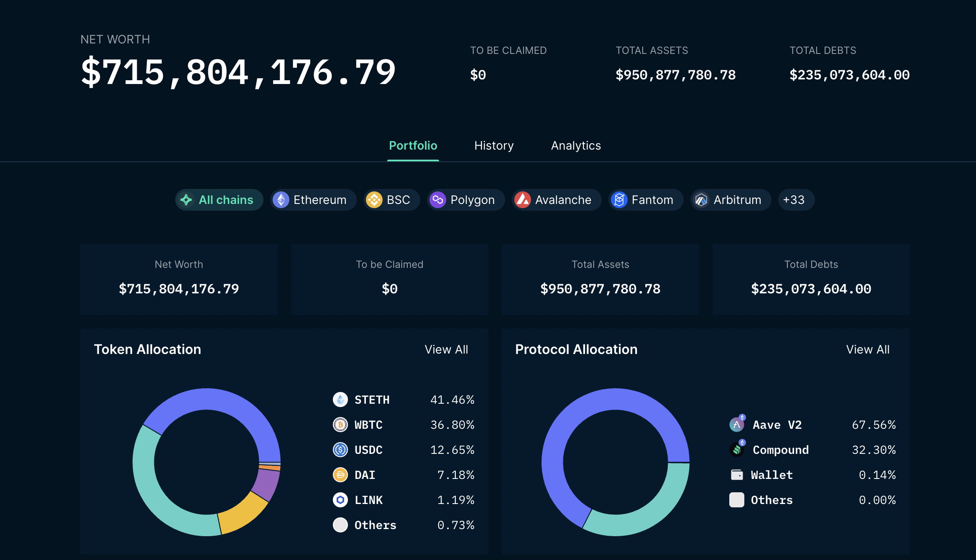Click the token Others 0.73% percentage
This screenshot has height=560, width=976.
[x=456, y=525]
